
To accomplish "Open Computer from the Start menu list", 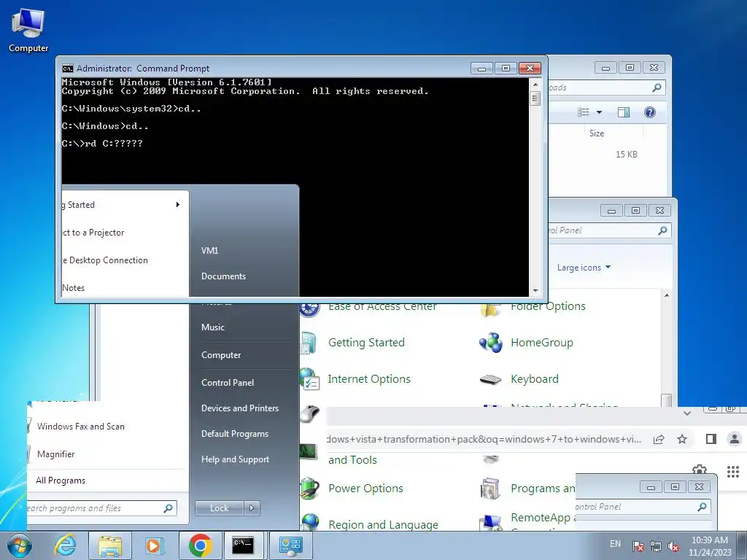I will [x=221, y=355].
